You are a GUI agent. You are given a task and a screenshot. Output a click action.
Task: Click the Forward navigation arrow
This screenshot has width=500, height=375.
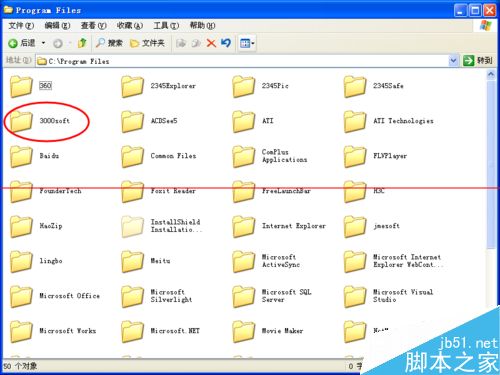pos(58,43)
